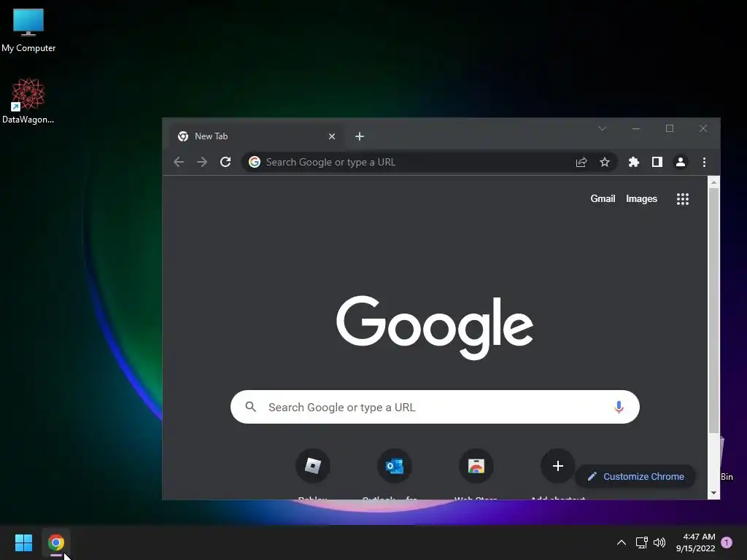The image size is (747, 560).
Task: Go forward with the forward arrow
Action: (x=202, y=163)
